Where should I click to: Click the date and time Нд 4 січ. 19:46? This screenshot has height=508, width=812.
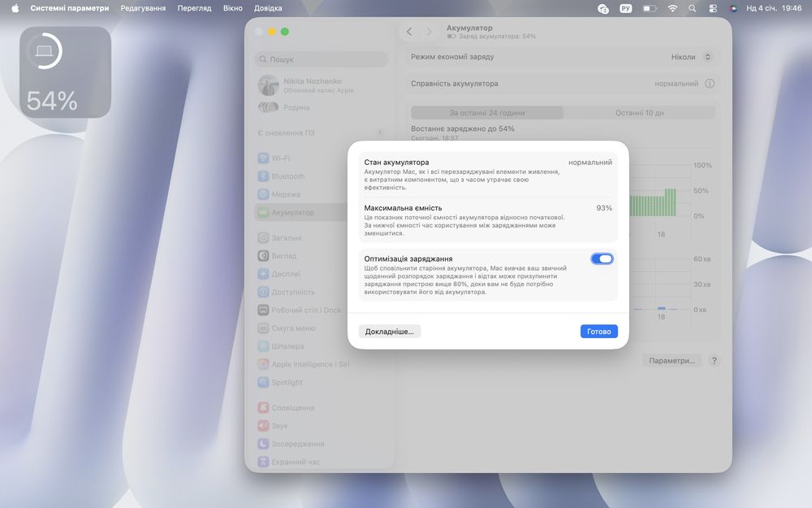pos(774,8)
